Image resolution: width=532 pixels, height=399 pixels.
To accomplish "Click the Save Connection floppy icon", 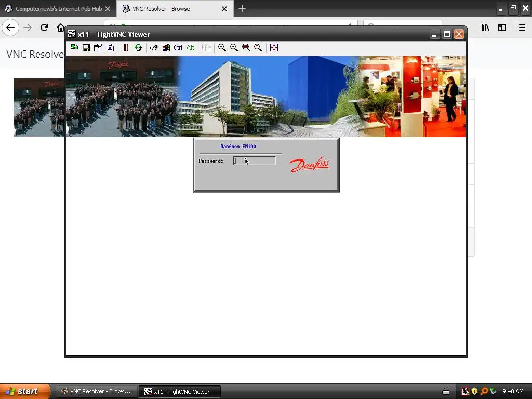I will [86, 48].
